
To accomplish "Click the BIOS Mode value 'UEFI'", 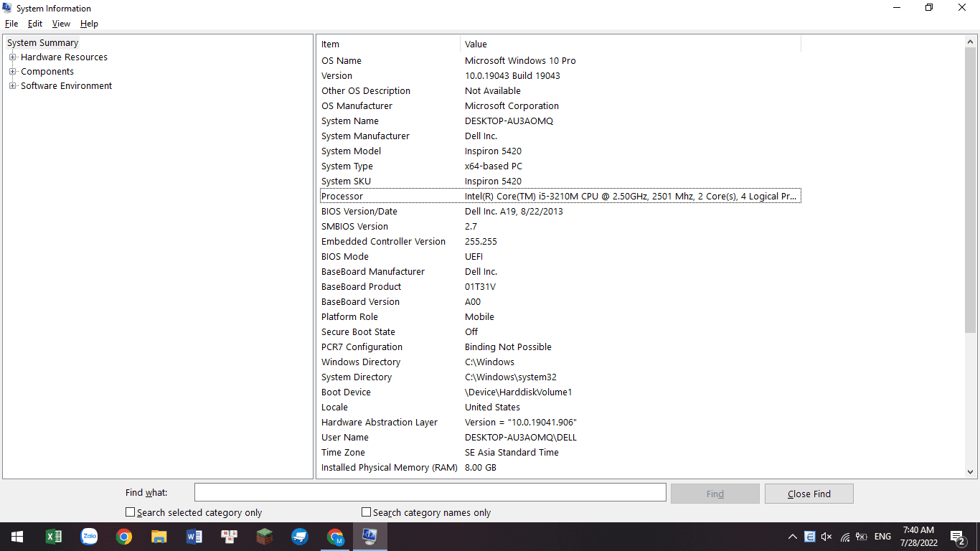I will (x=473, y=257).
